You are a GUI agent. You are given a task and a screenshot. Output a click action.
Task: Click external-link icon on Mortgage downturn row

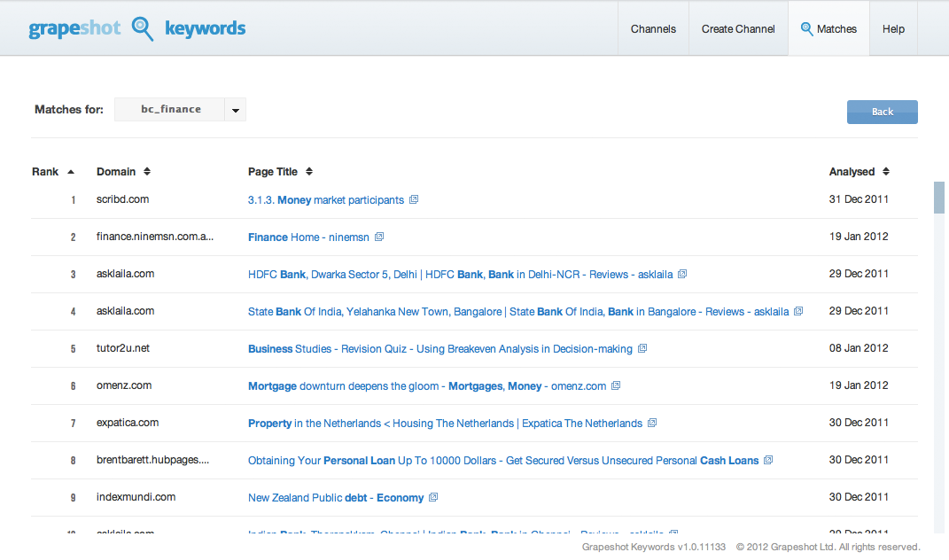pyautogui.click(x=616, y=385)
